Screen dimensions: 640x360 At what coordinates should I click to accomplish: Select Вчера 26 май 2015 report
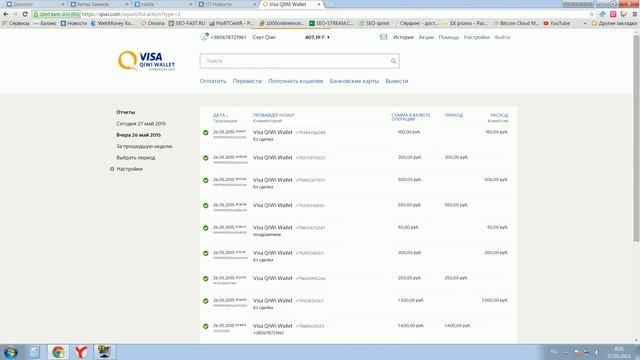pos(138,135)
